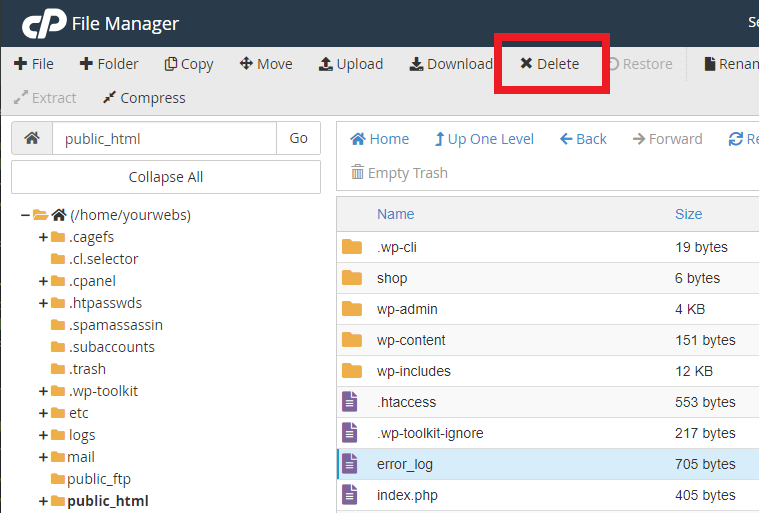Image resolution: width=759 pixels, height=513 pixels.
Task: Click the Forward navigation link
Action: (668, 139)
